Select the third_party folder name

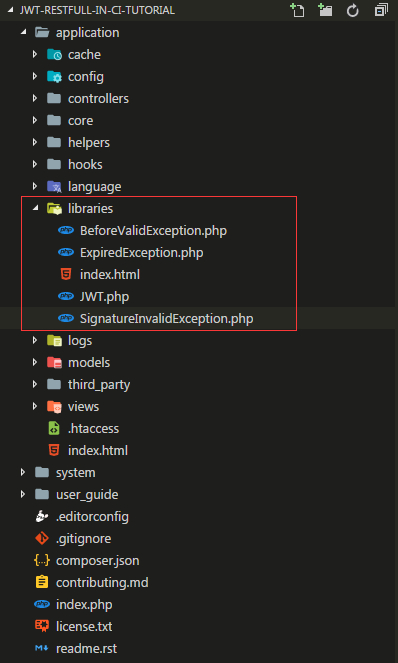pos(99,385)
